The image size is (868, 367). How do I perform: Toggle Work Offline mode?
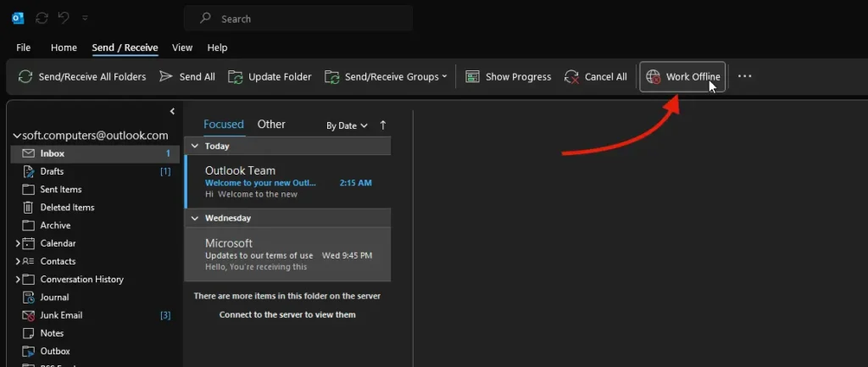pos(683,76)
